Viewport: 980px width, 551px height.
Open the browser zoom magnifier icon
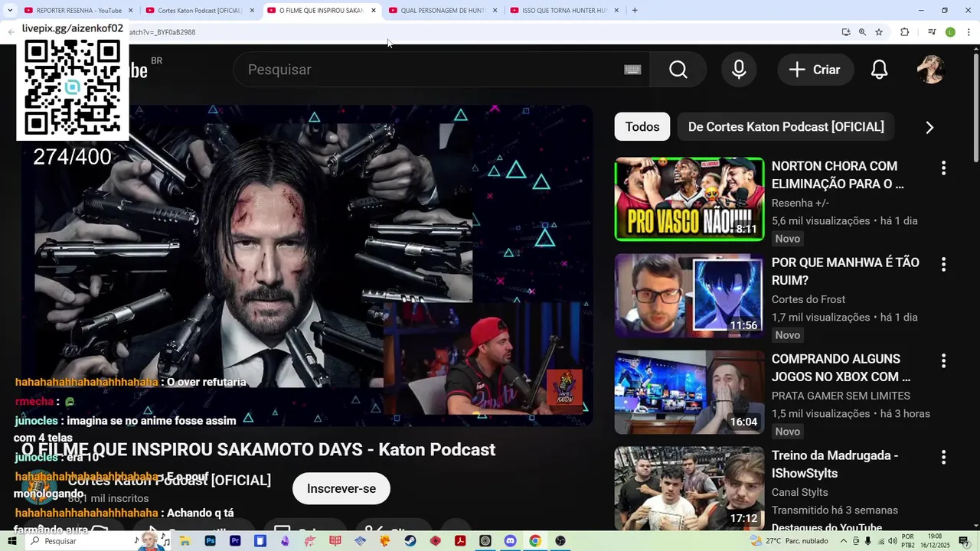click(862, 32)
